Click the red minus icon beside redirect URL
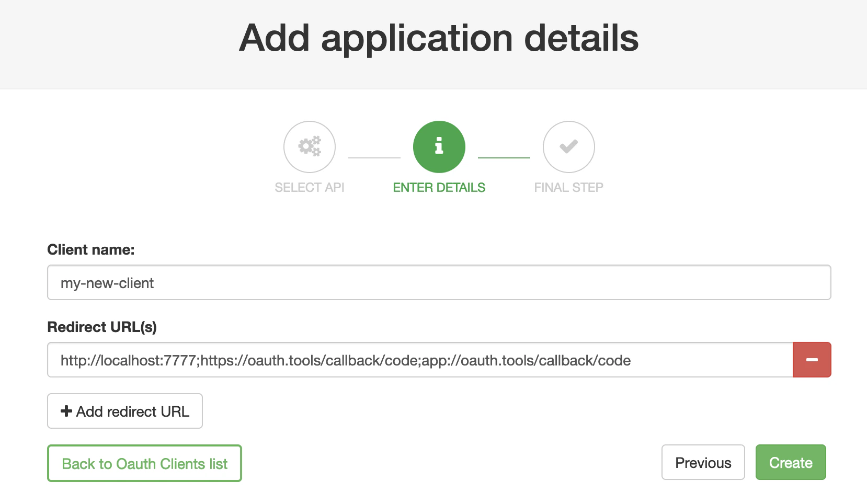Image resolution: width=867 pixels, height=504 pixels. coord(812,360)
